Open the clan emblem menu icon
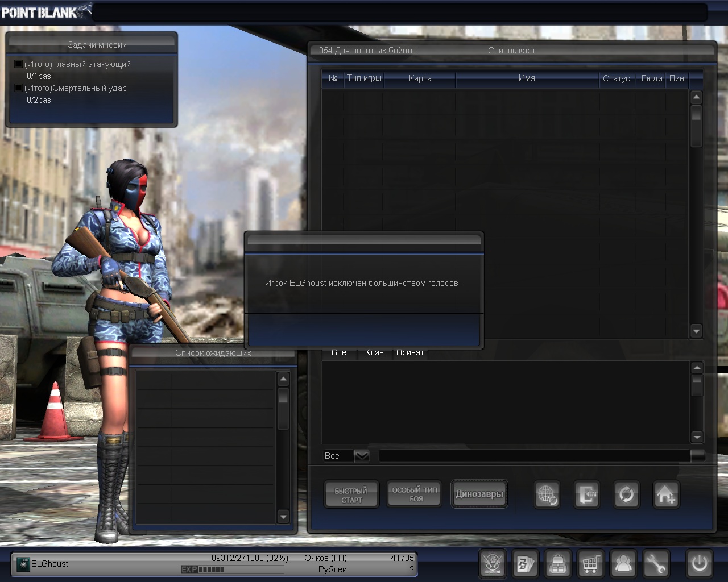Viewport: 728px width, 582px height. 492,564
